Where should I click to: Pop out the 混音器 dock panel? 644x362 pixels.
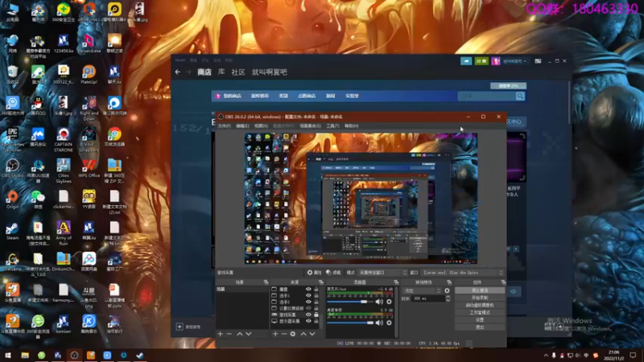point(396,282)
